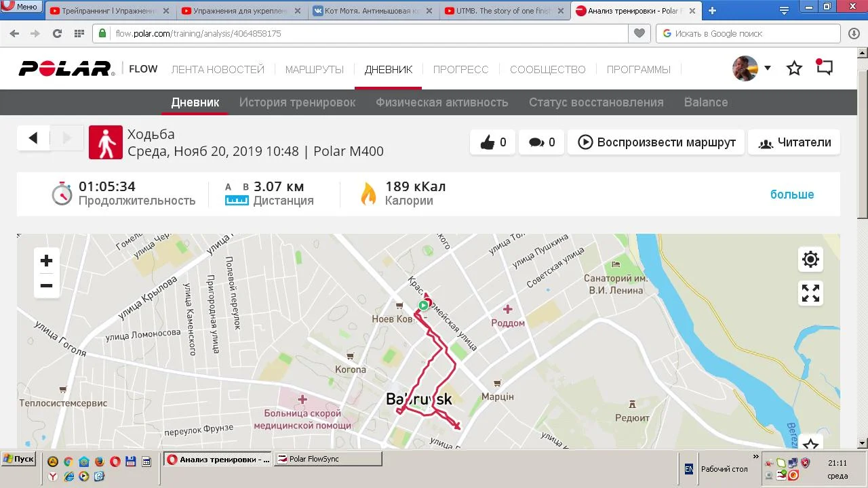Click Воспроизвести маршрут button
The image size is (868, 488).
click(656, 142)
